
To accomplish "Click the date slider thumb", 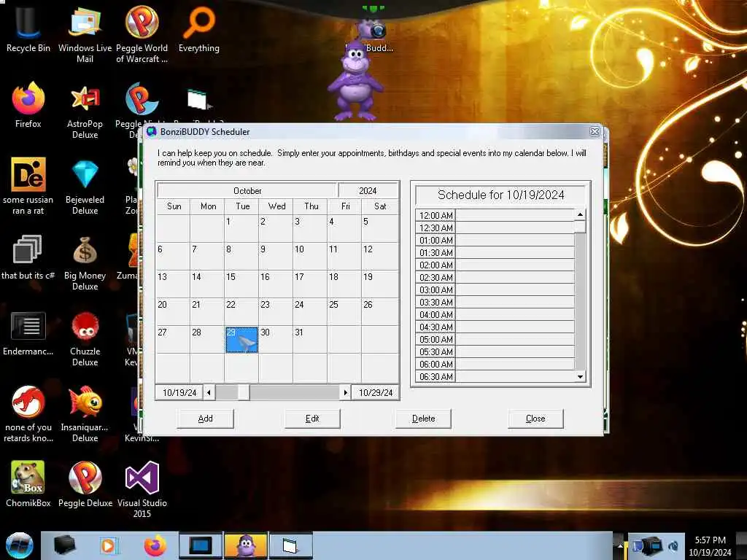I will [x=244, y=392].
